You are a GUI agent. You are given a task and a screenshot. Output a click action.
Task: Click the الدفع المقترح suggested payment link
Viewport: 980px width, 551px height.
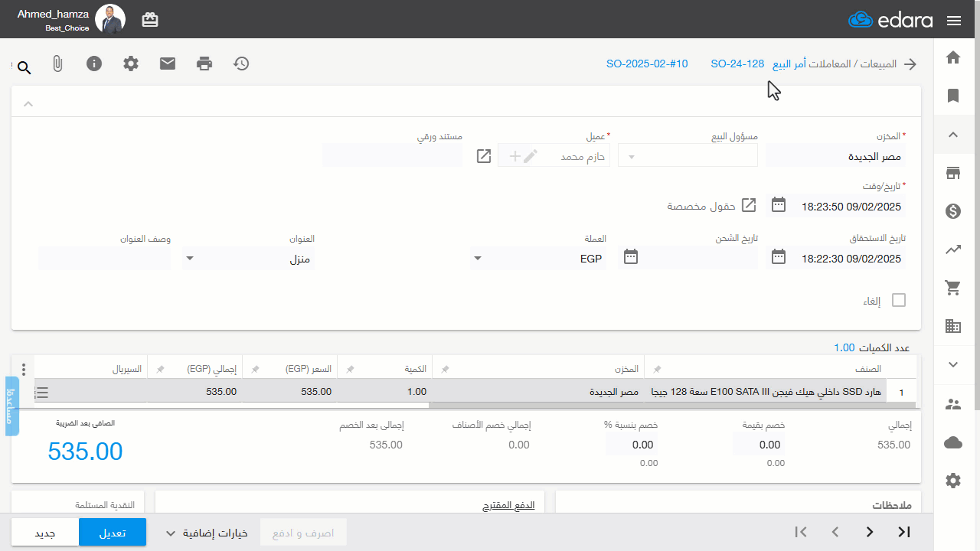click(x=508, y=506)
